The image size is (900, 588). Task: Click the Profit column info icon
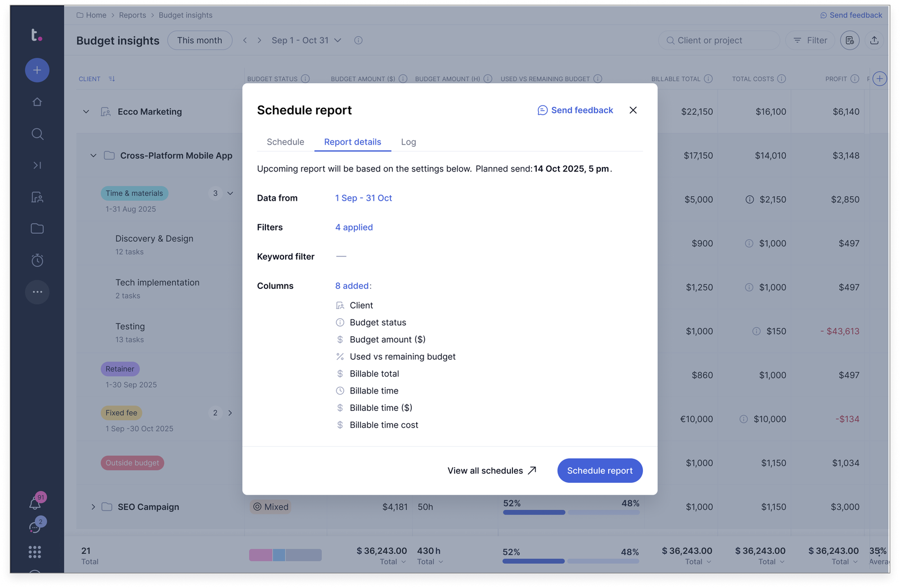pos(855,79)
